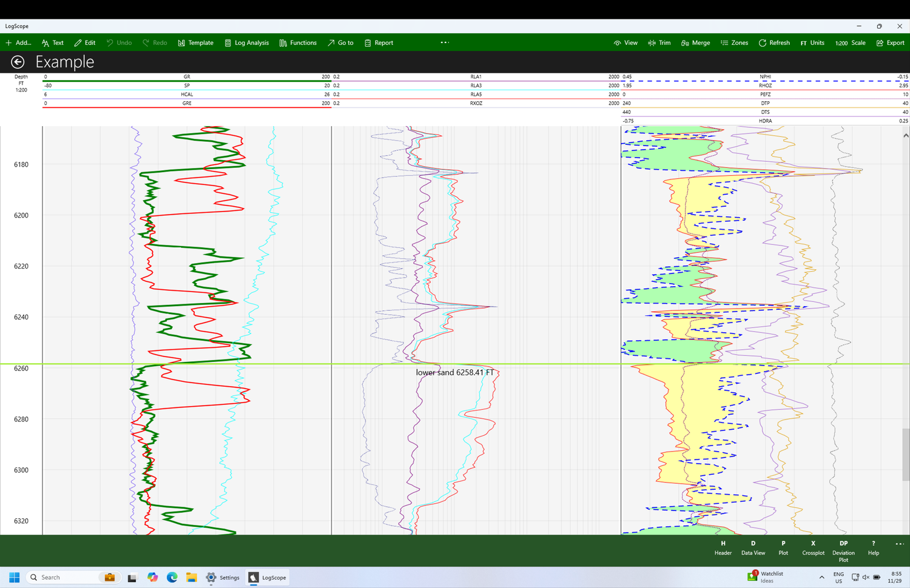Select the Text annotation tool
Image resolution: width=910 pixels, height=588 pixels.
(x=53, y=43)
